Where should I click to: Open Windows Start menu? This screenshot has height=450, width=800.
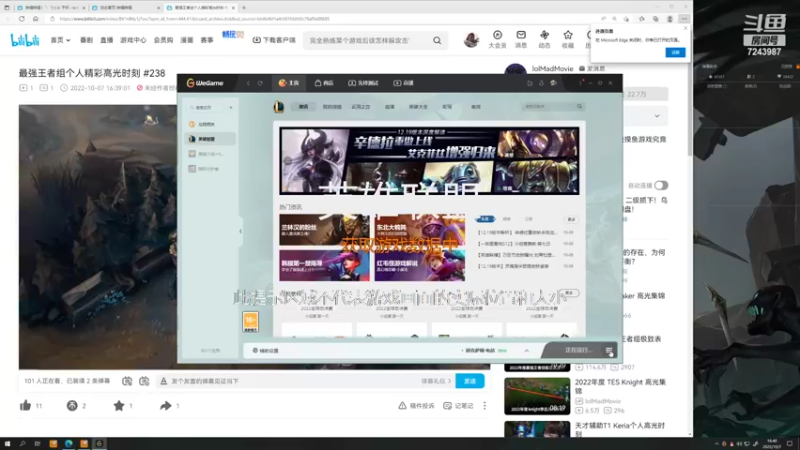click(x=7, y=444)
